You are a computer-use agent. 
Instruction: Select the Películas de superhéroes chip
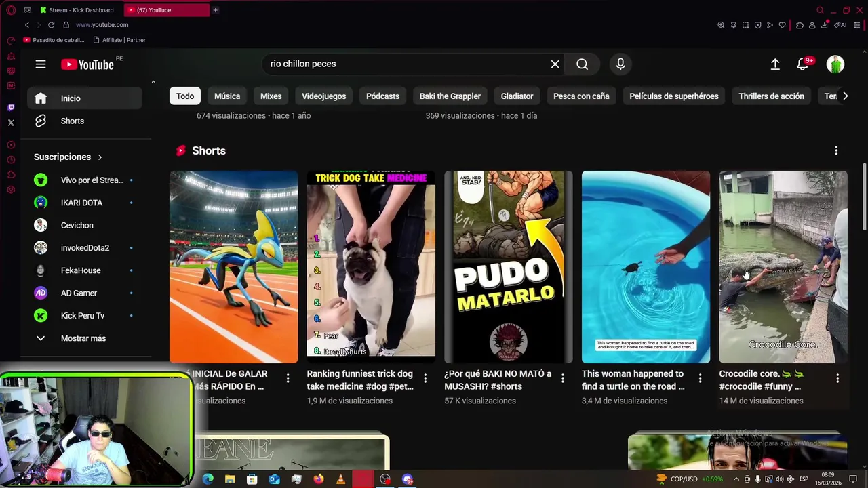[674, 96]
